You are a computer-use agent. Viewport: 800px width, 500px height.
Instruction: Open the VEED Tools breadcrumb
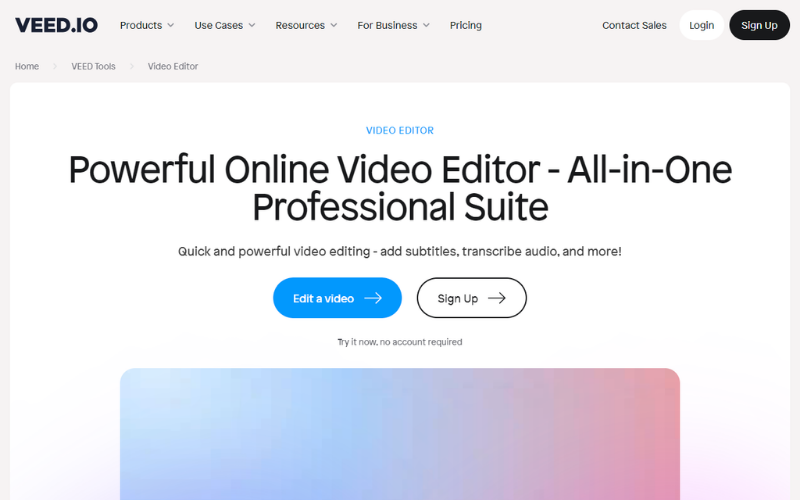click(x=93, y=66)
